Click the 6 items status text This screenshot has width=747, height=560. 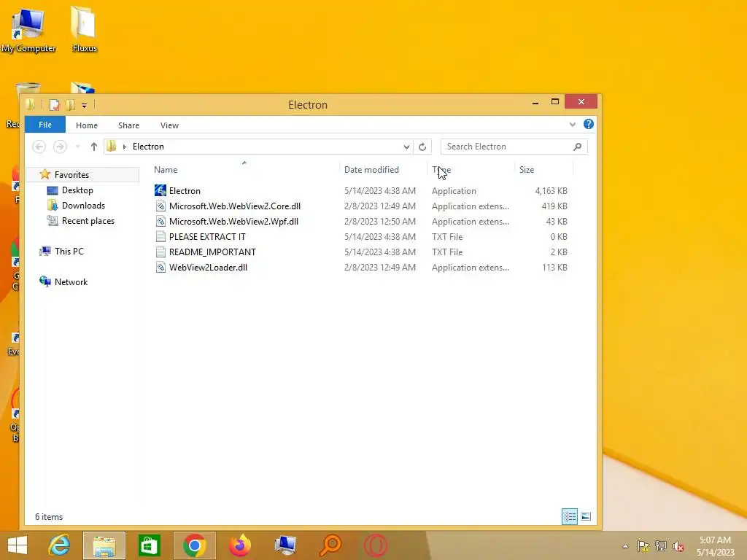tap(49, 517)
